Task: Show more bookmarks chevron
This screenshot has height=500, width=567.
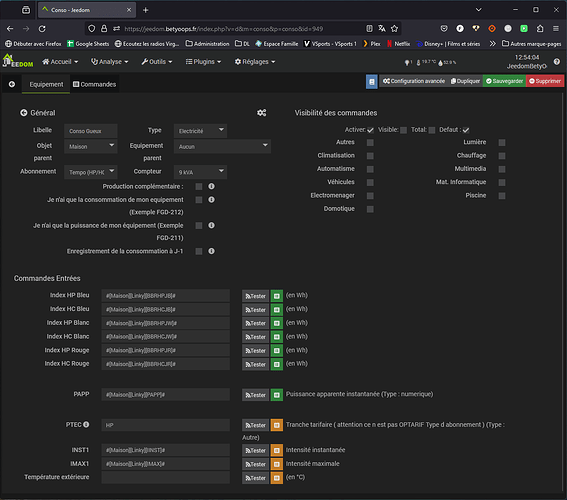Action: click(x=493, y=44)
